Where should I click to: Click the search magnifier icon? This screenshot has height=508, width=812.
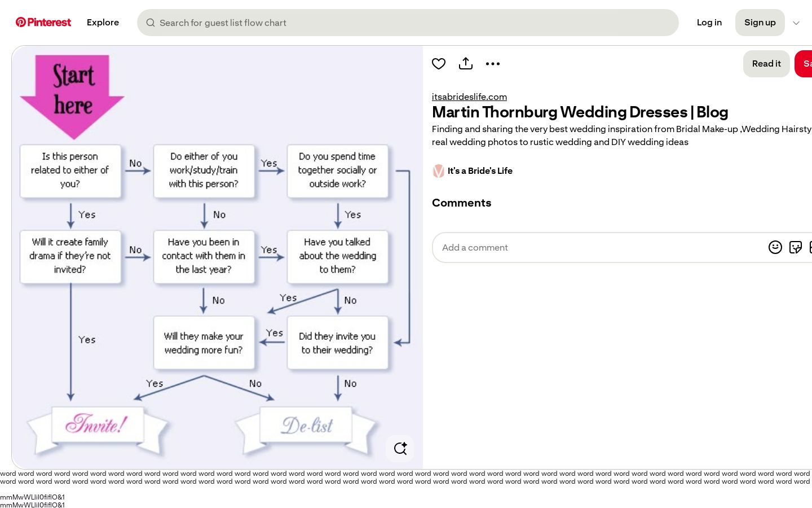(x=151, y=23)
